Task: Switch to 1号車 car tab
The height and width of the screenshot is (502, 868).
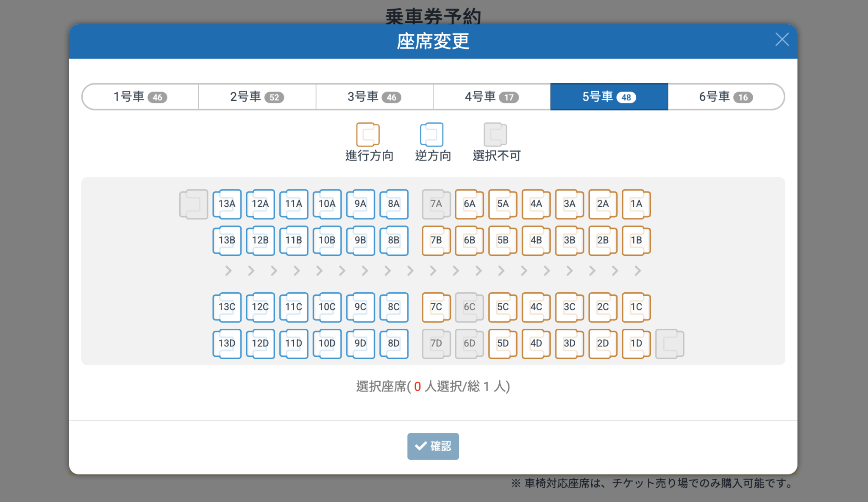Action: point(140,97)
